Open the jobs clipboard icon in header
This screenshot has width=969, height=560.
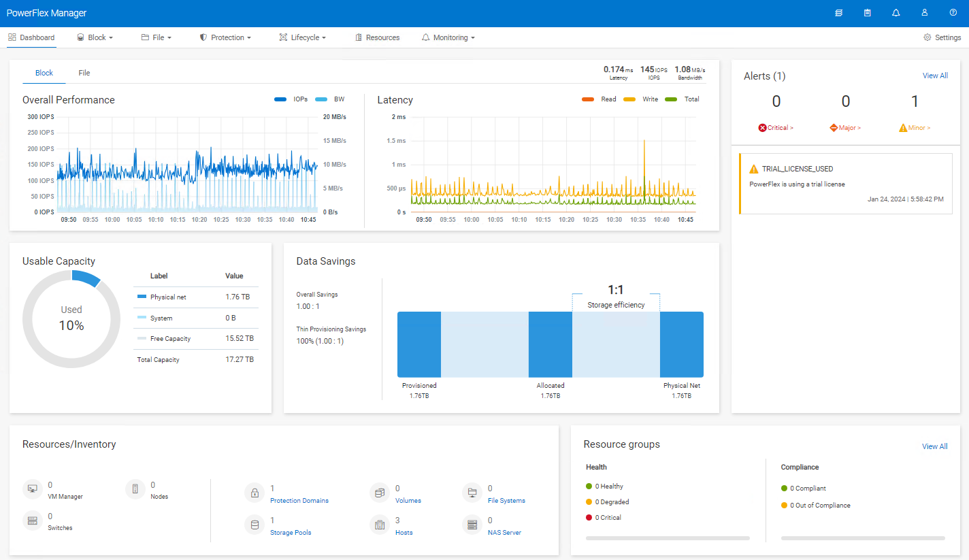(x=867, y=12)
